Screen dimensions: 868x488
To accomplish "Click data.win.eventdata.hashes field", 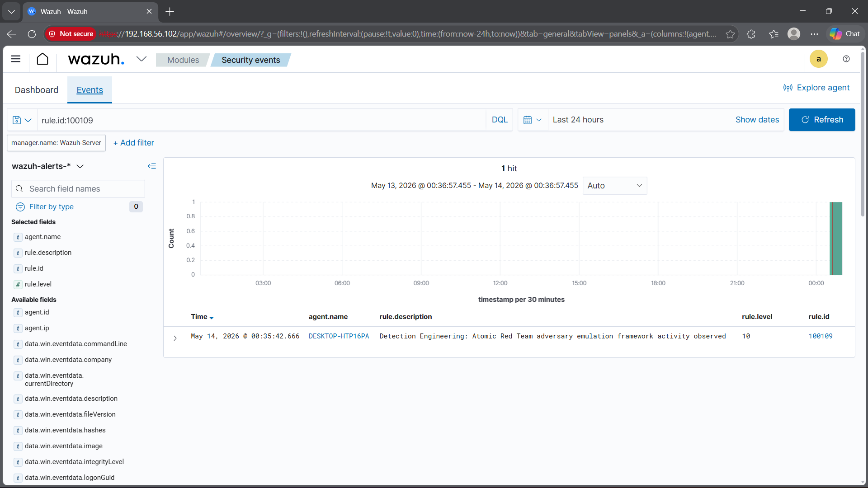I will pyautogui.click(x=65, y=430).
